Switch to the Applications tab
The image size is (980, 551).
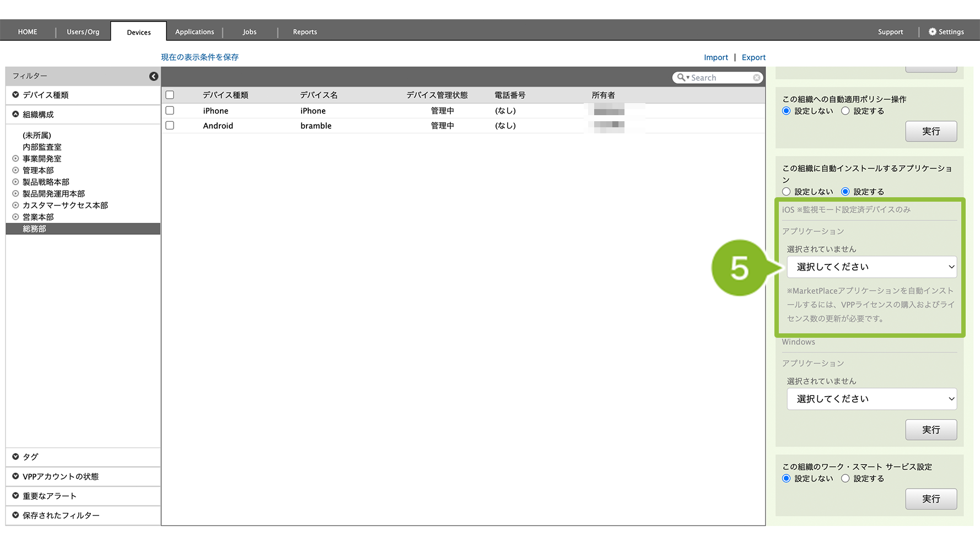click(x=195, y=32)
